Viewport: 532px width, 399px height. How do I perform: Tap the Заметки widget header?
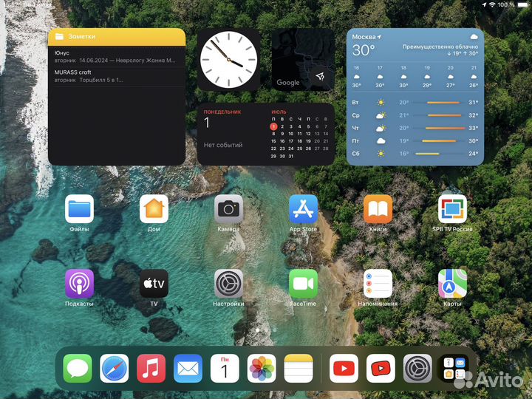click(x=117, y=37)
